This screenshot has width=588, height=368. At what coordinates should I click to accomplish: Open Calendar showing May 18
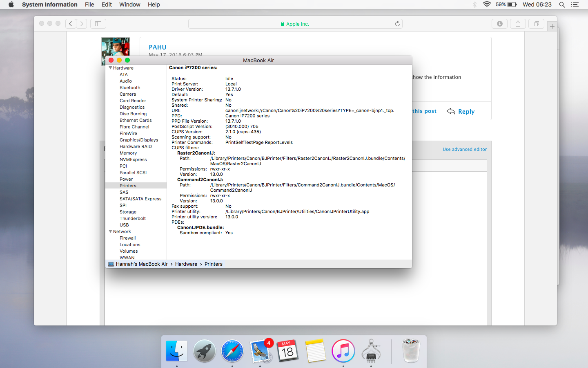[287, 351]
